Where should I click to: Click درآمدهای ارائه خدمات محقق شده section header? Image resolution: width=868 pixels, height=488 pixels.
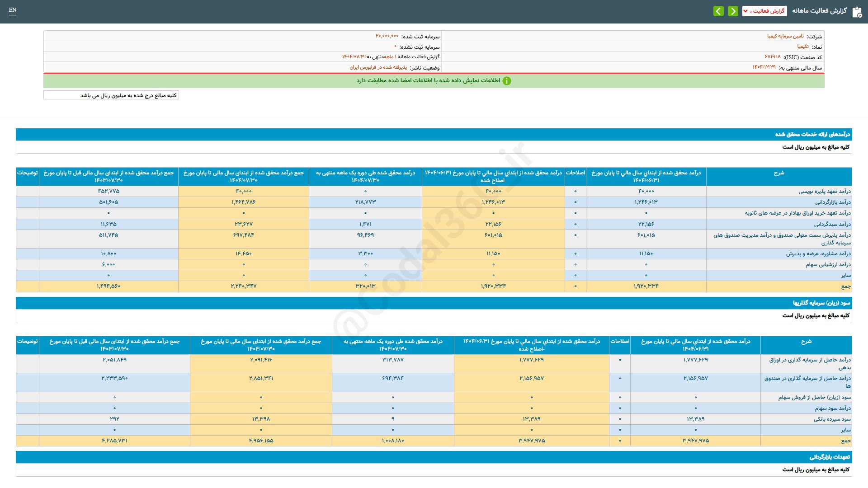812,134
